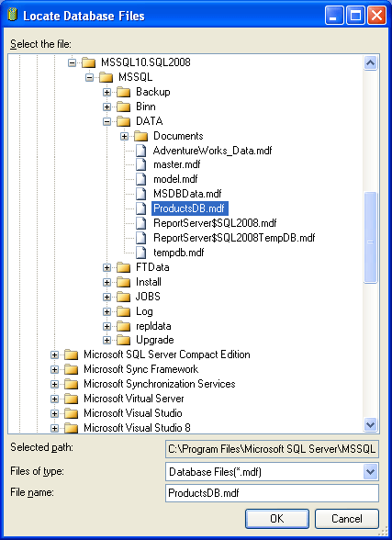
Task: Select the Binn folder icon
Action: [x=123, y=107]
